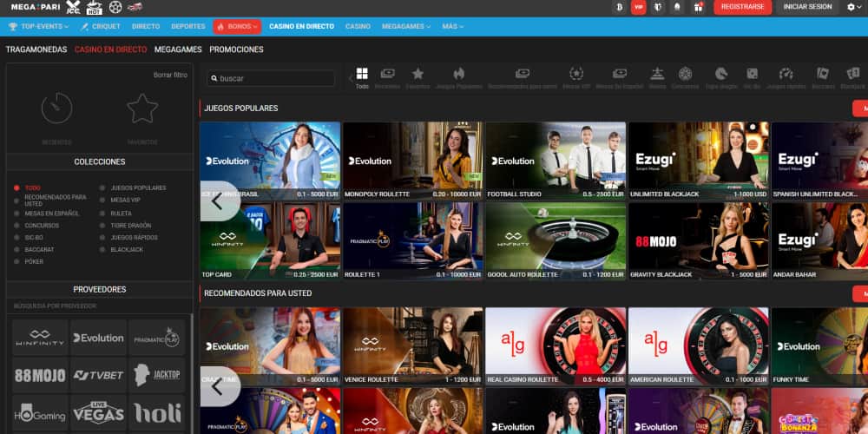Go to the Directo nav item
Image resolution: width=868 pixels, height=434 pixels.
pyautogui.click(x=146, y=27)
